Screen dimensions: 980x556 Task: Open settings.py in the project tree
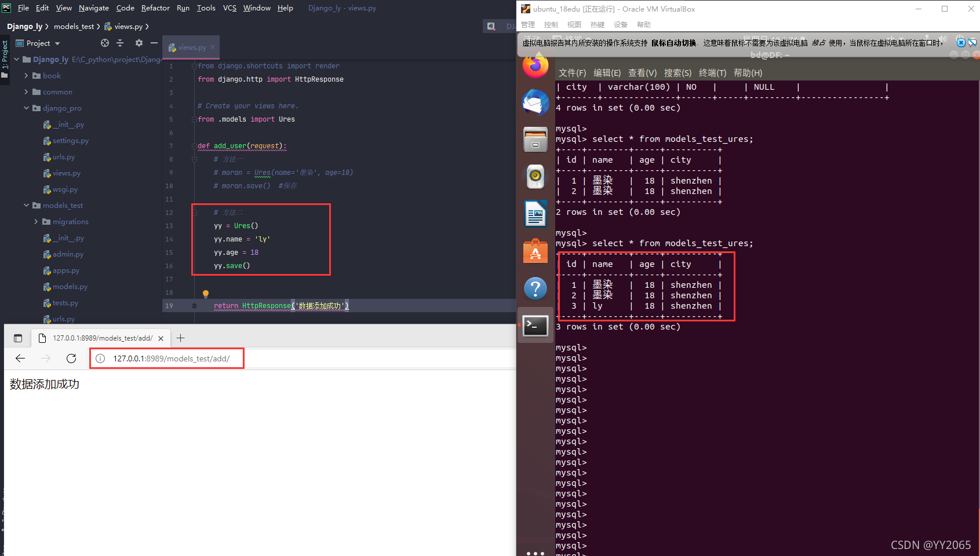pos(66,141)
